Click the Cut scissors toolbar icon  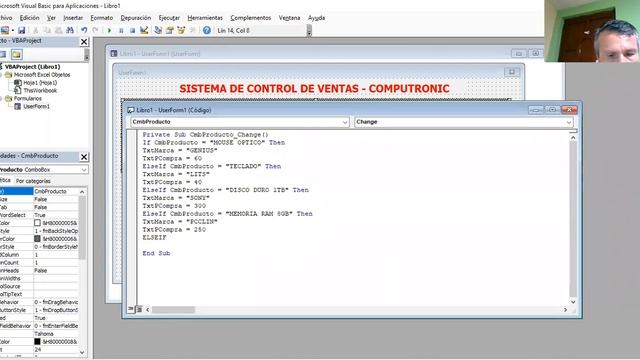[x=36, y=30]
